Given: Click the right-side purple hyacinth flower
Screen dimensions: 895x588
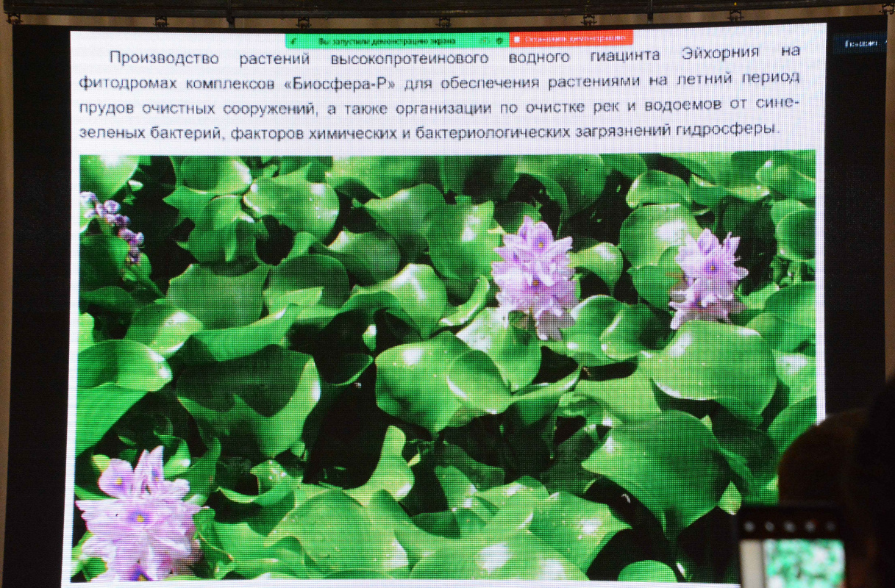Looking at the screenshot, I should 708,276.
